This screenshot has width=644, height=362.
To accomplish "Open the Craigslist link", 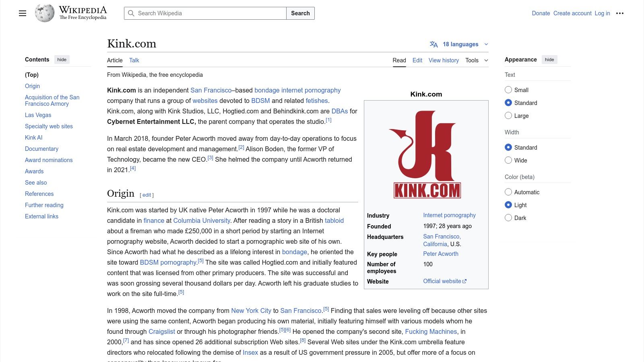I will point(162,332).
